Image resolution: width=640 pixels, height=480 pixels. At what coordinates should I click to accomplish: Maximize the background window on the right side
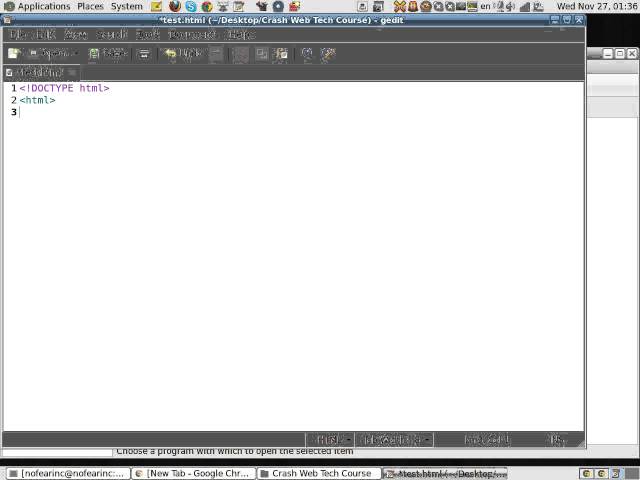(x=620, y=53)
